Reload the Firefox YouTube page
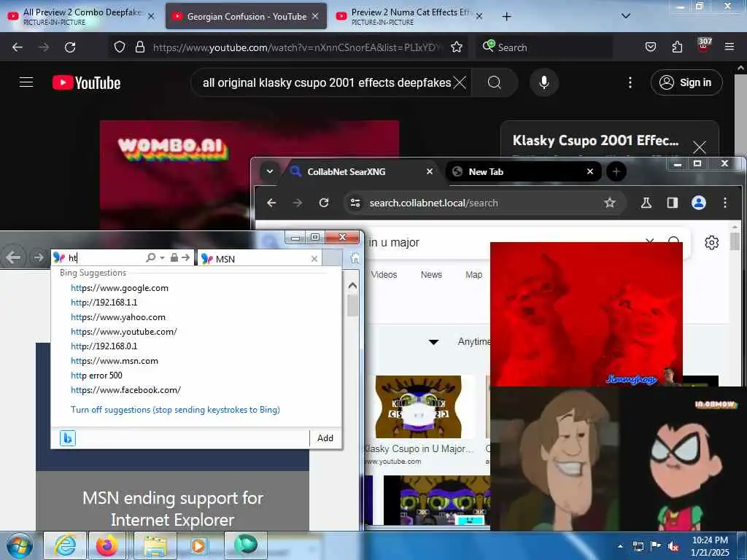 (70, 47)
